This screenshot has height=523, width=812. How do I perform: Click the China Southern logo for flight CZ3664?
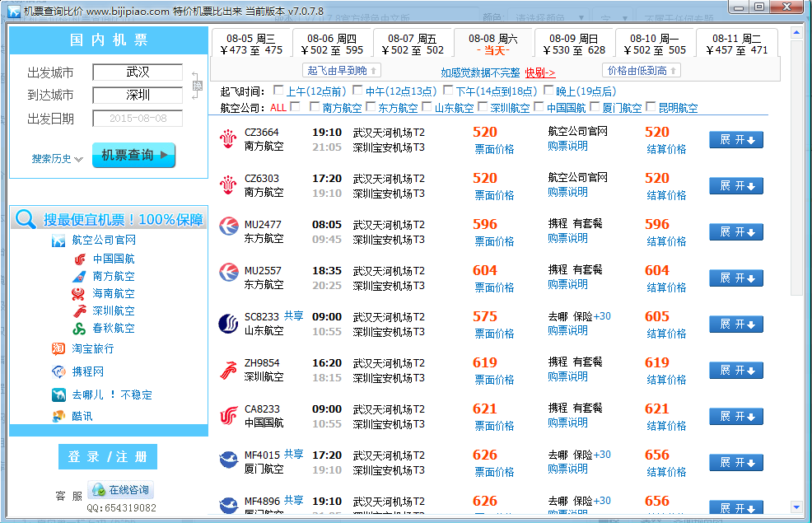tap(228, 139)
